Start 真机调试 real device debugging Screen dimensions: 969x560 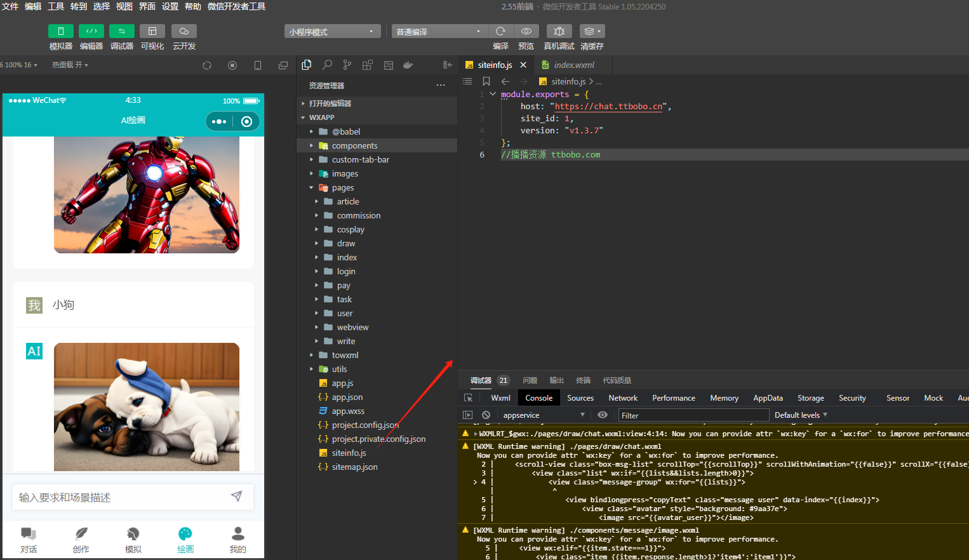coord(559,31)
